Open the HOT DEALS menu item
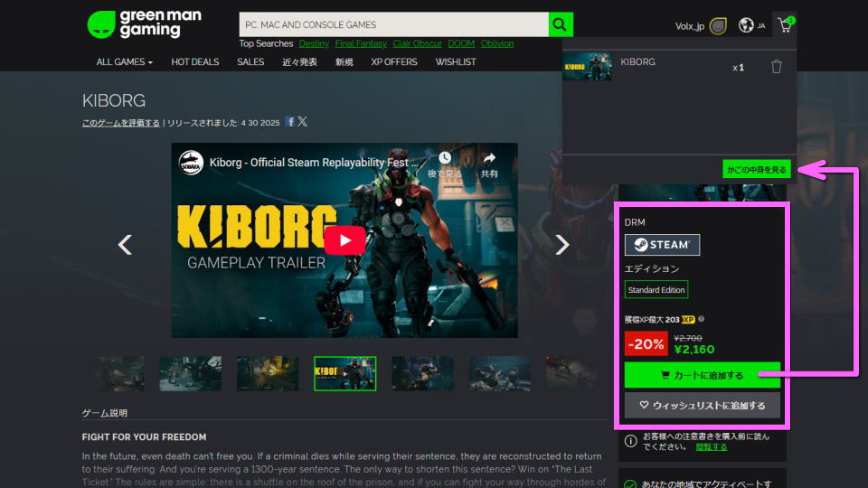 [x=195, y=62]
